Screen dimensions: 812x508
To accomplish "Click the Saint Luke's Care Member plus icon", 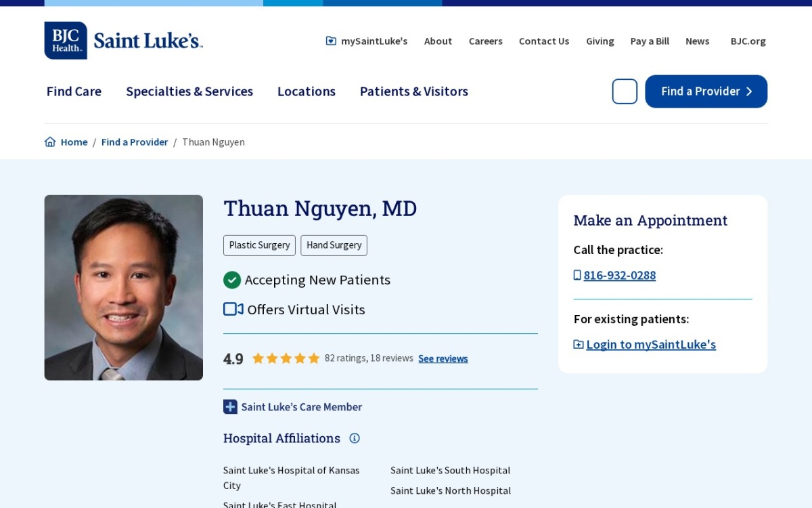I will [x=230, y=406].
